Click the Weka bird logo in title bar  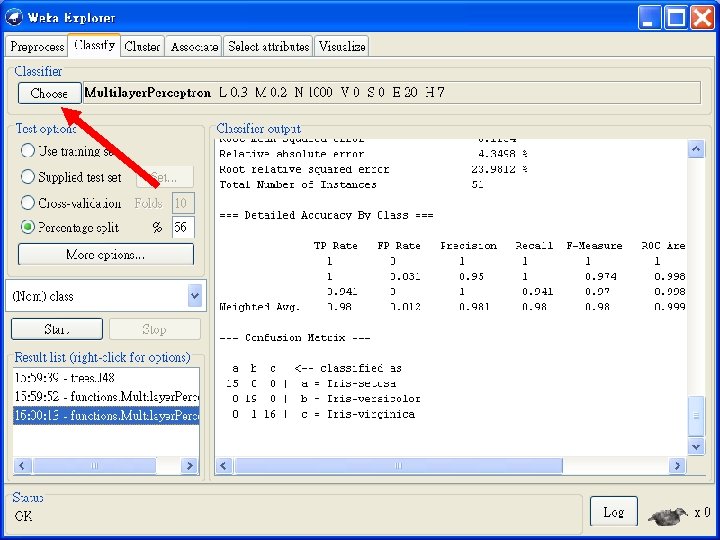click(x=14, y=17)
